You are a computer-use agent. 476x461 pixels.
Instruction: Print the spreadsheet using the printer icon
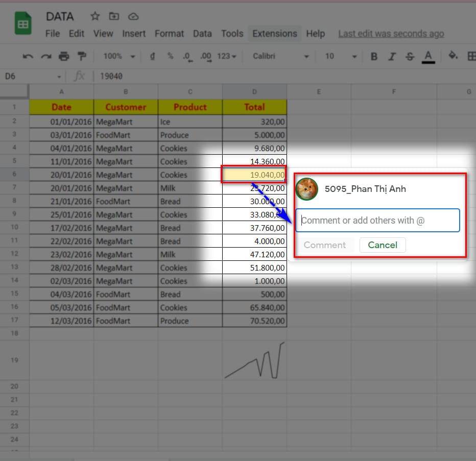(x=64, y=56)
